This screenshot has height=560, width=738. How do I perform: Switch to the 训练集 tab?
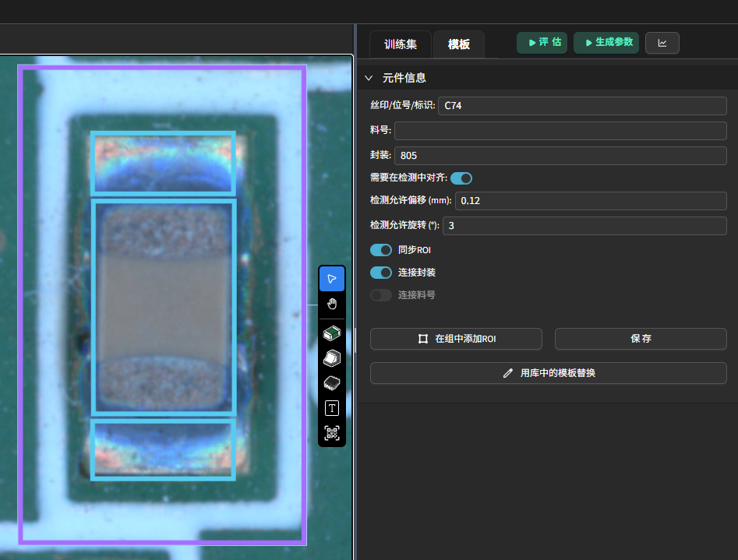(400, 44)
